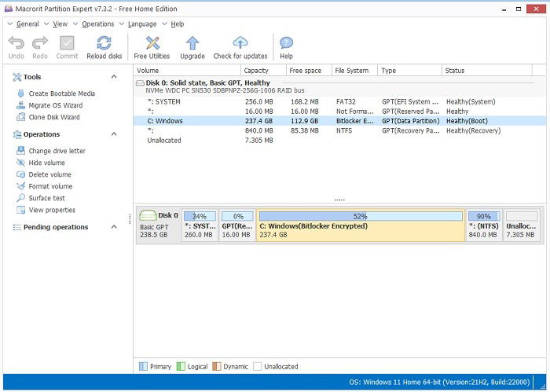Select the 840.0 MB NTFS recovery row

[x=339, y=130]
